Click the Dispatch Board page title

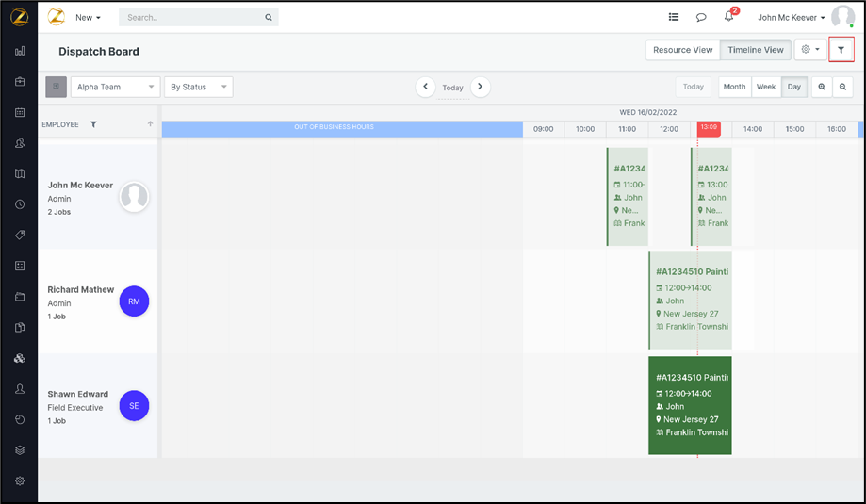(99, 51)
